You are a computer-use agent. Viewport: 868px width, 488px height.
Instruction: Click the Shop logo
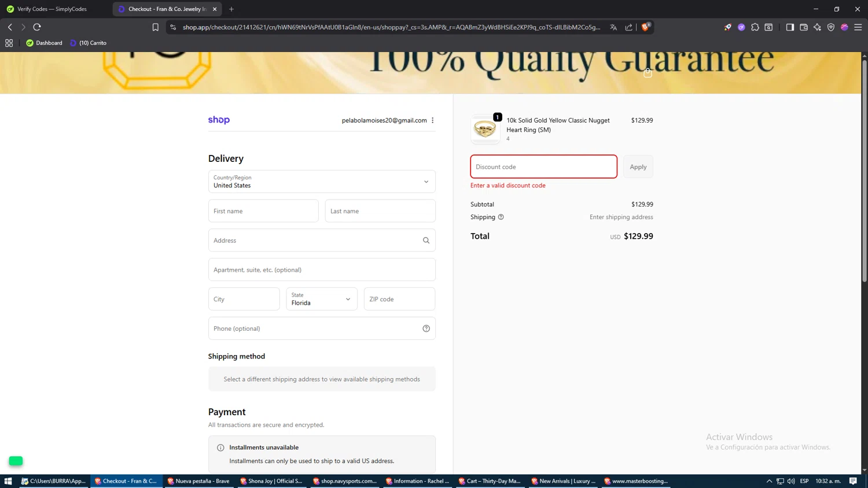[x=219, y=120]
